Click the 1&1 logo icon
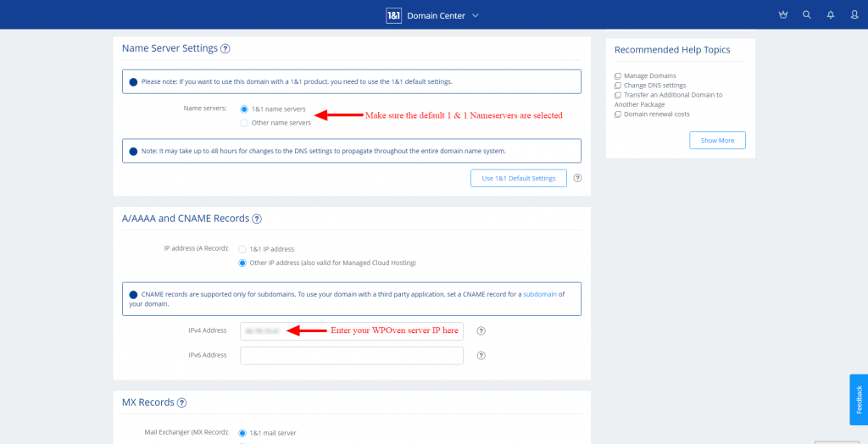 (393, 15)
